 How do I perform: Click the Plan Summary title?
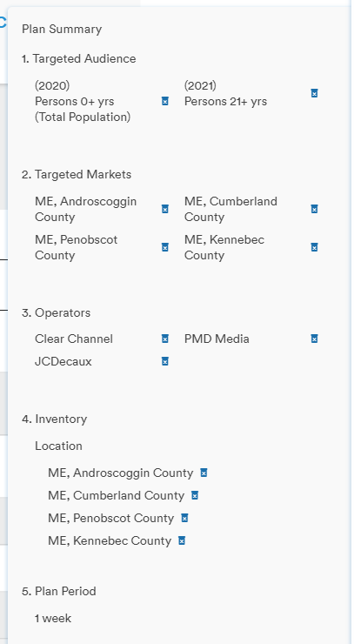[x=62, y=30]
